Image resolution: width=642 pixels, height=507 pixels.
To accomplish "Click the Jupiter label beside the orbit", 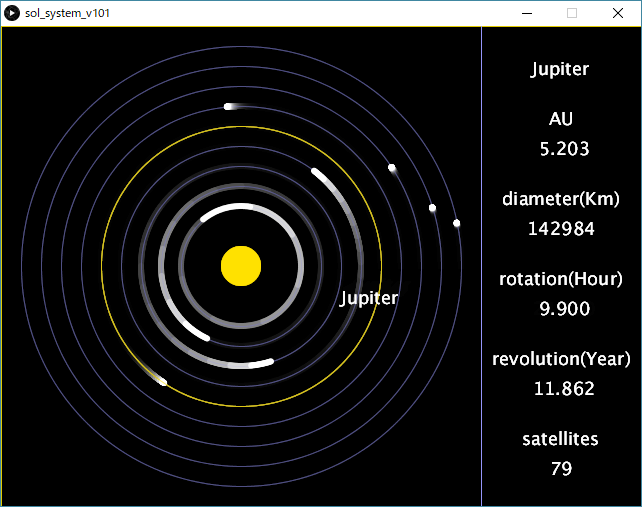I will (368, 299).
